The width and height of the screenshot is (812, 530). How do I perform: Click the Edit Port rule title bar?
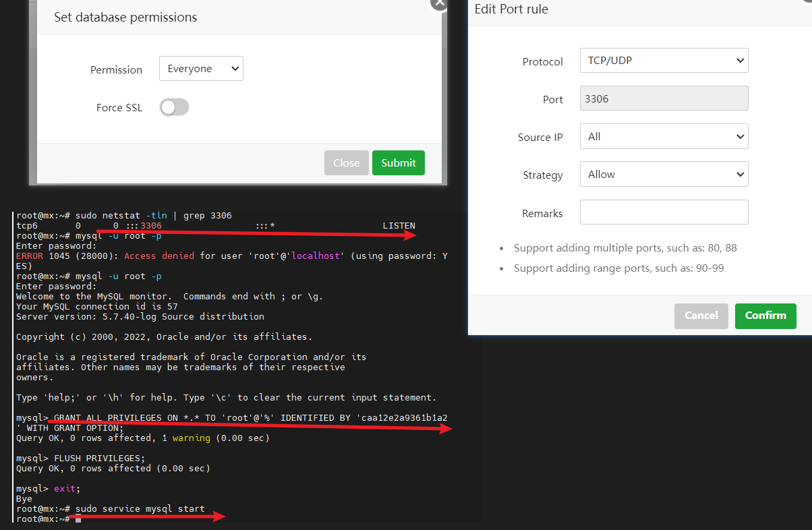pos(511,9)
